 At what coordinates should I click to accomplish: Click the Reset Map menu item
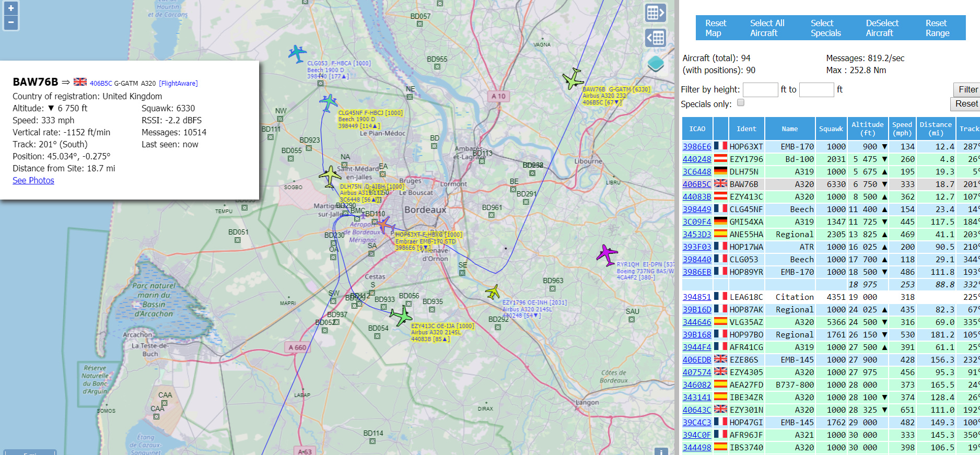pyautogui.click(x=715, y=28)
